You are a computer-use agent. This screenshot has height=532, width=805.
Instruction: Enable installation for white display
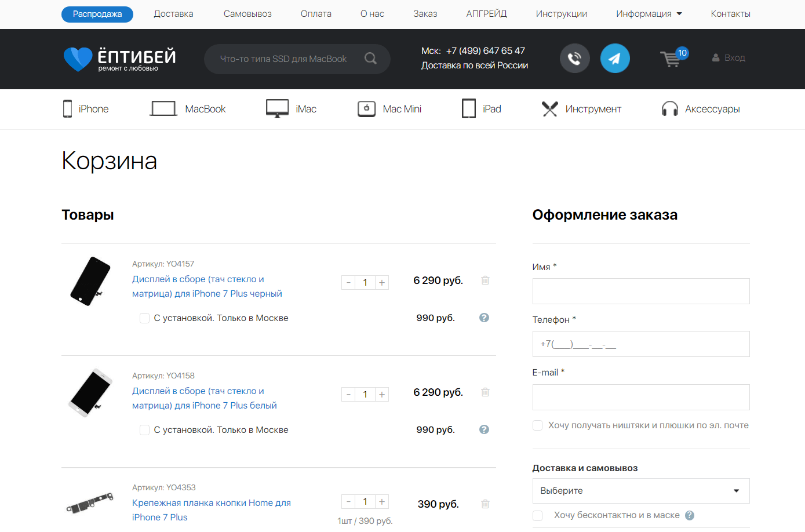145,430
